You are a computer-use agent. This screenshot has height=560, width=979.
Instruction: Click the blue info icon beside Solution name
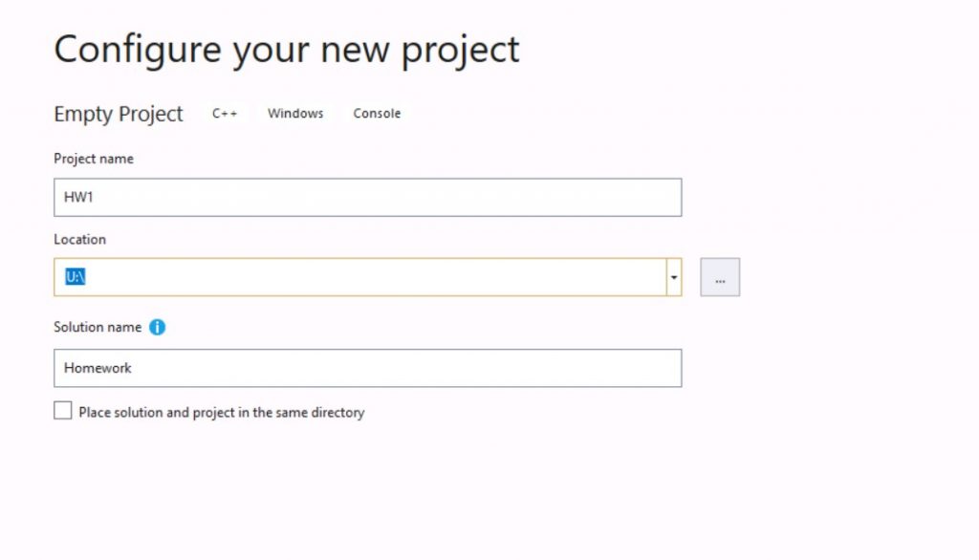(158, 327)
